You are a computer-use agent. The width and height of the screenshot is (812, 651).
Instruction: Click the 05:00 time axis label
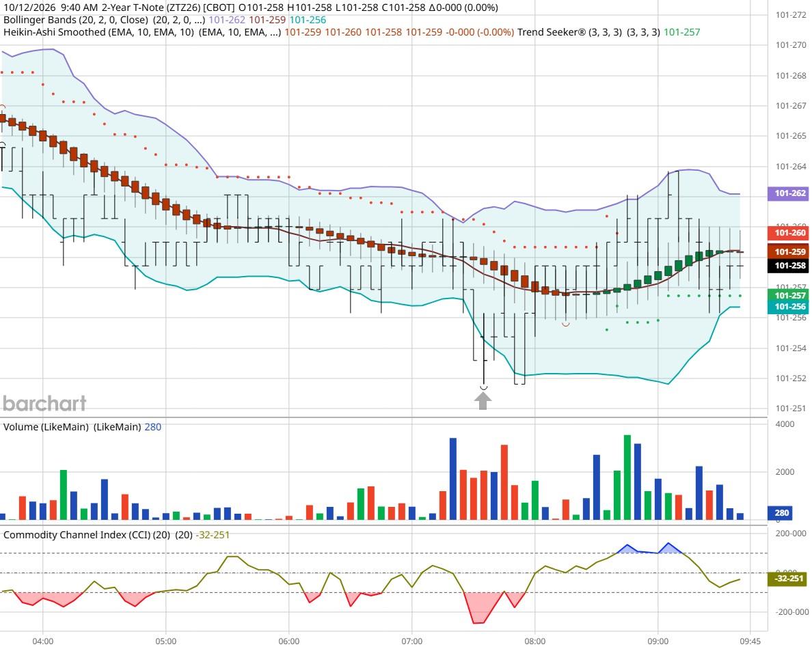coord(165,641)
